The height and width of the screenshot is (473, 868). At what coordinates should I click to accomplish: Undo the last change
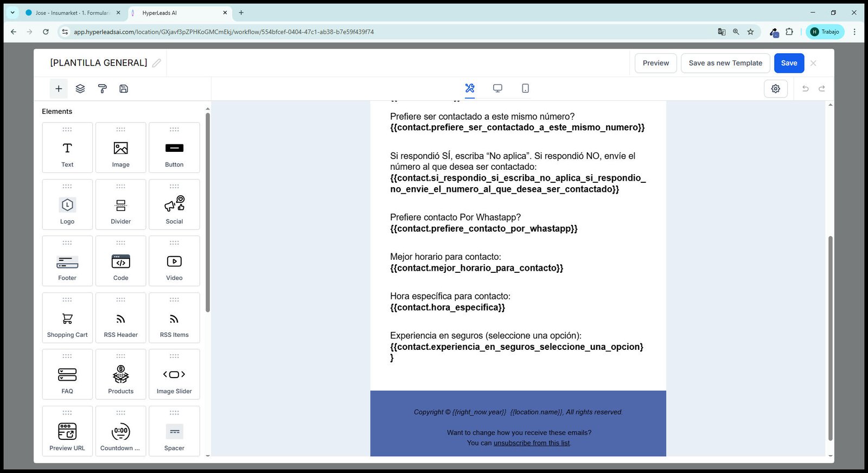806,88
